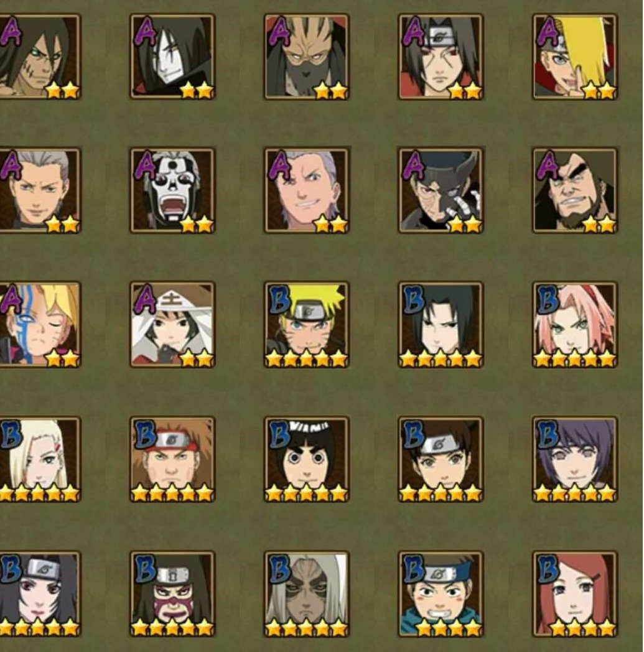This screenshot has height=652, width=644.
Task: Choose Choji with the red headband
Action: 172,460
